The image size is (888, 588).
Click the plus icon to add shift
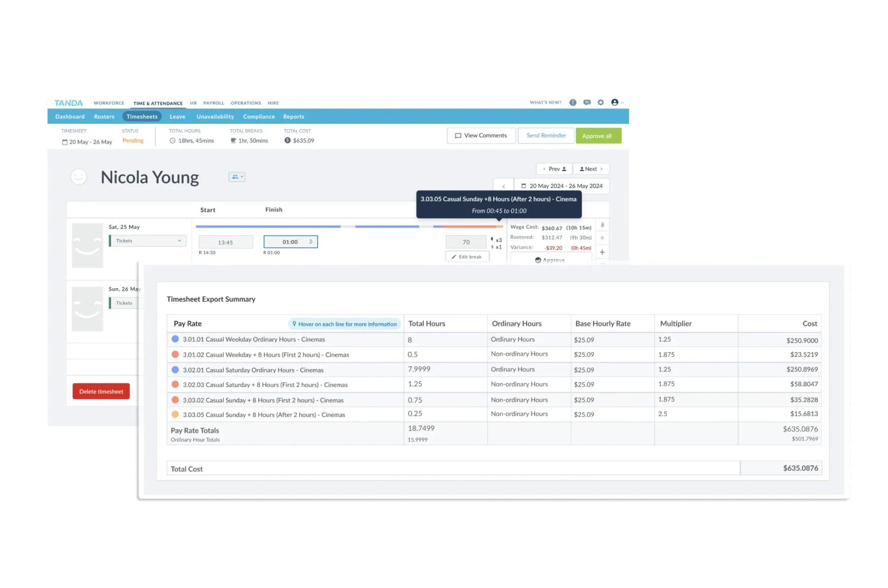pos(602,238)
